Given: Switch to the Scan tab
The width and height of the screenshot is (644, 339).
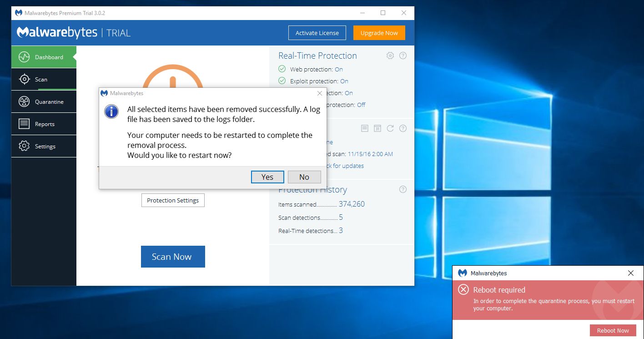Looking at the screenshot, I should [x=44, y=79].
